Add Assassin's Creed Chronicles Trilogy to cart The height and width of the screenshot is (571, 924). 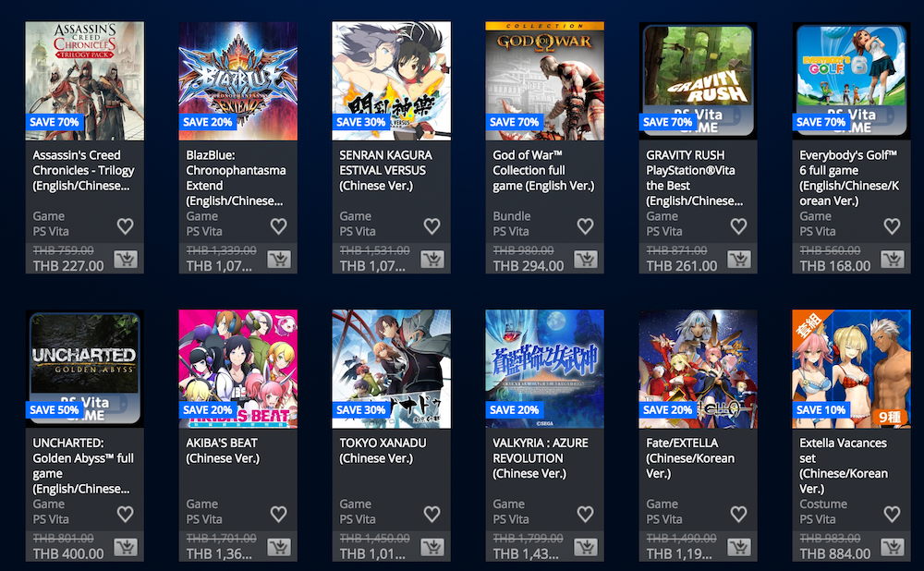126,260
